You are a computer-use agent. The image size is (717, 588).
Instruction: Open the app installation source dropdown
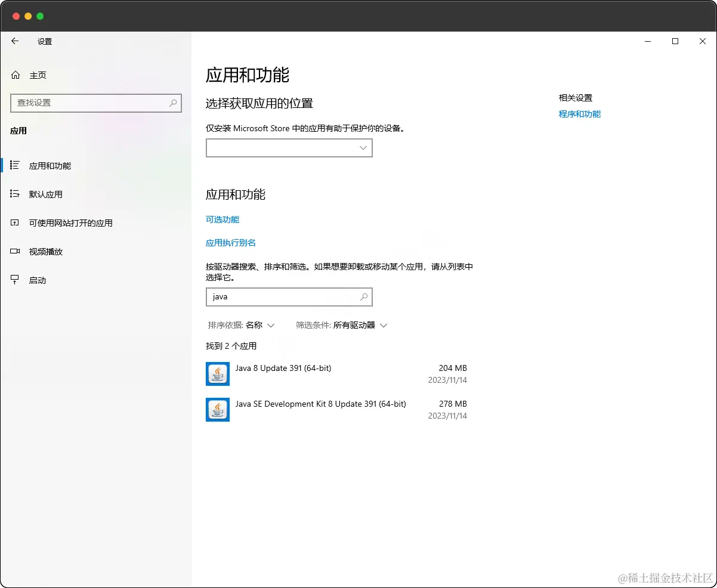(289, 147)
